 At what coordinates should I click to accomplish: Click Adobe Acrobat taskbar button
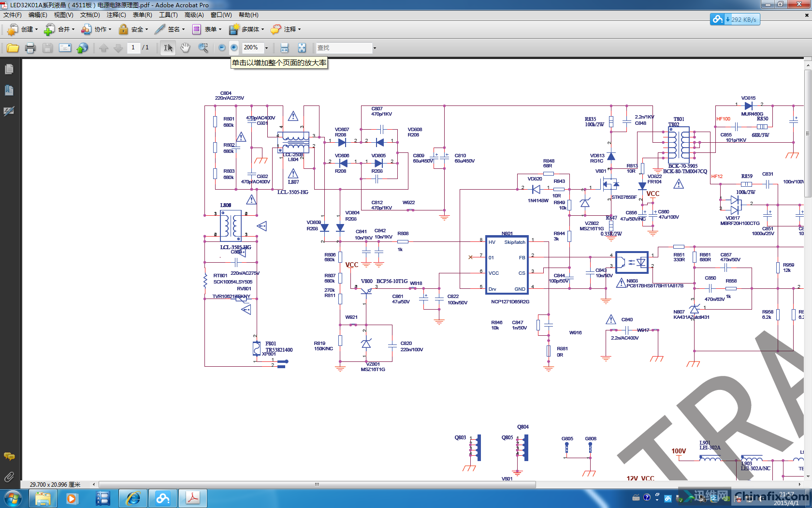point(193,498)
